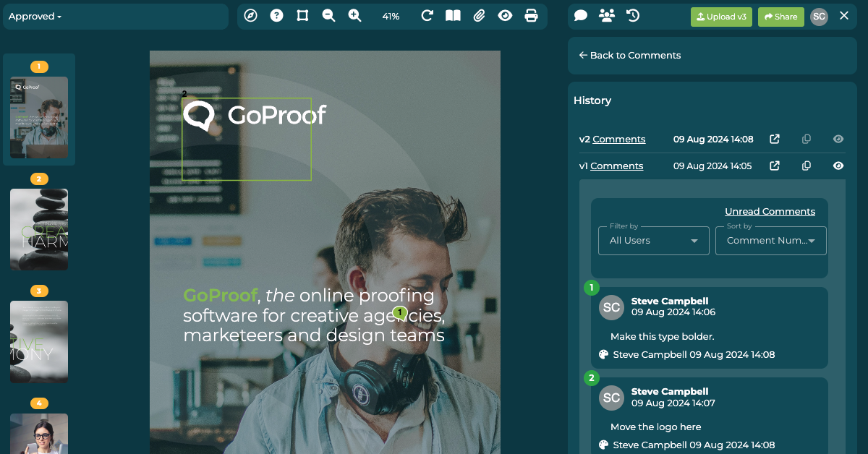Click the History heading
Viewport: 868px width, 454px height.
tap(592, 100)
